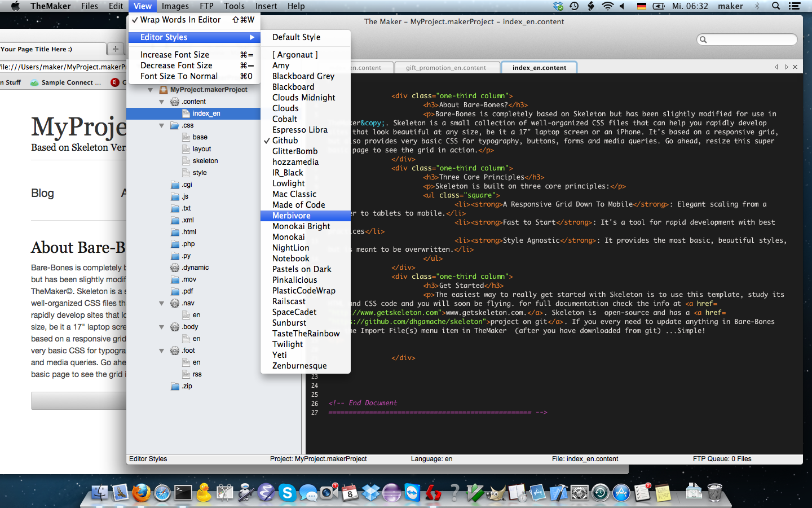The image size is (812, 508).
Task: Click Increase Font Size menu entry
Action: click(x=175, y=55)
